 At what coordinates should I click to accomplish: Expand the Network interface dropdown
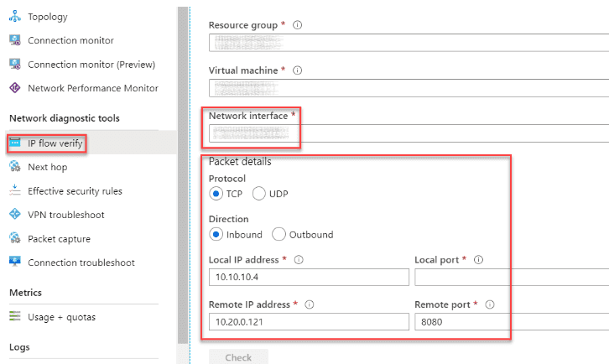point(409,133)
